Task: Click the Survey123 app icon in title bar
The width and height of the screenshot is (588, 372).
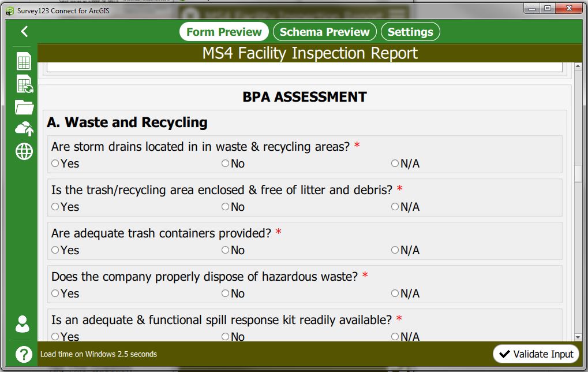Action: pyautogui.click(x=10, y=11)
